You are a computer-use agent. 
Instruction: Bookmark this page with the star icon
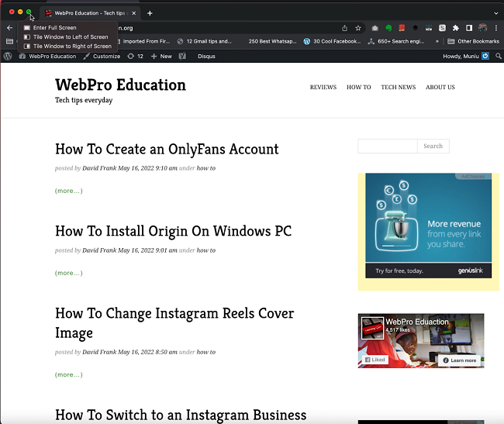point(358,28)
